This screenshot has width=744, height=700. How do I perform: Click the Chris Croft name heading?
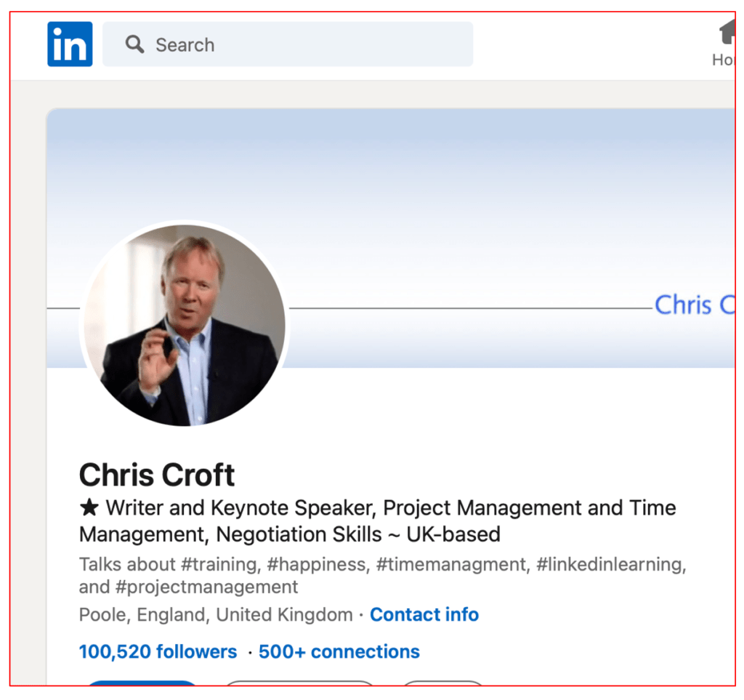pos(157,475)
